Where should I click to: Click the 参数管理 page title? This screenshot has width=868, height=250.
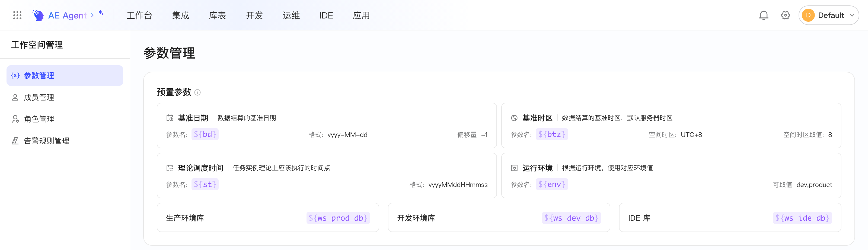pyautogui.click(x=169, y=53)
